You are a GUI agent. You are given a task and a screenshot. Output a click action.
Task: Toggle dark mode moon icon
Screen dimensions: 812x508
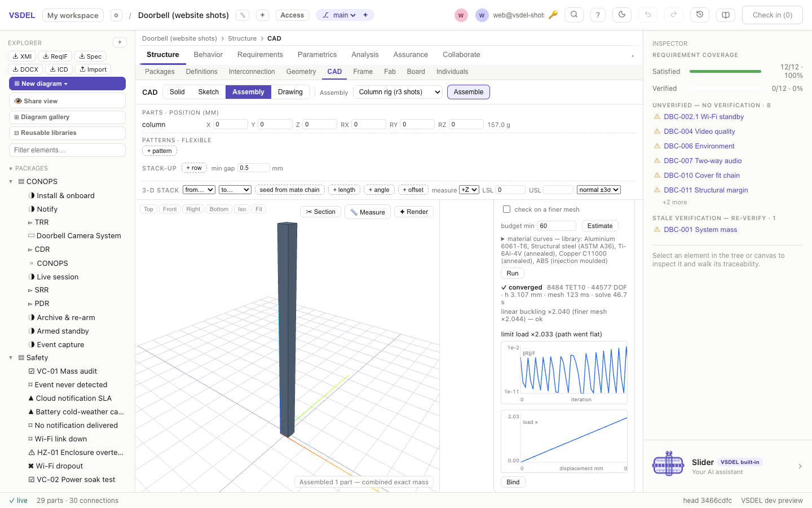[622, 15]
